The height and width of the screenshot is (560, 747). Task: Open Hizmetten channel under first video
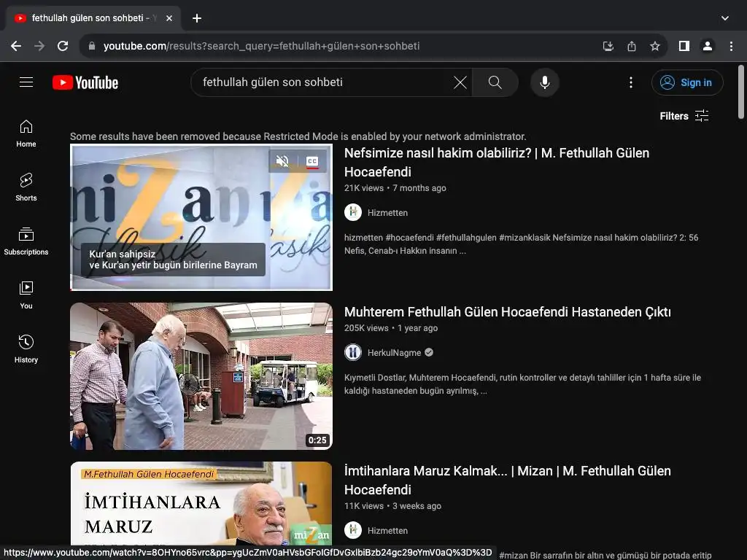pos(387,213)
